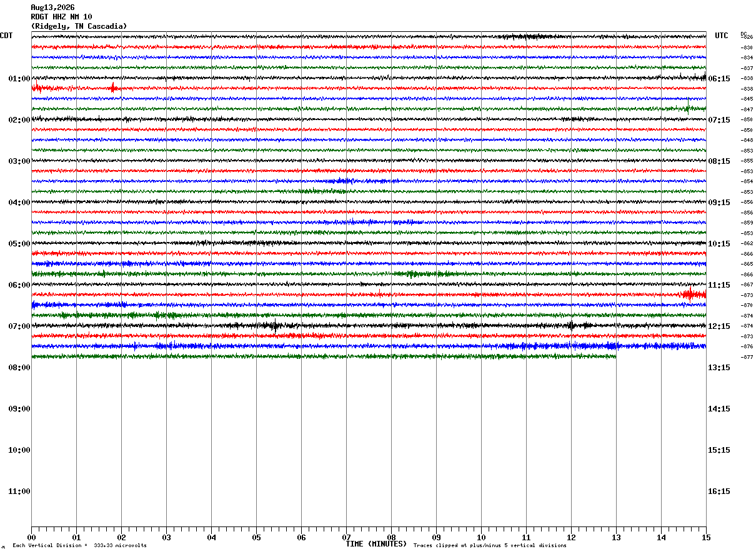The width and height of the screenshot is (756, 554).
Task: Click the '03:00' CDT hour label
Action: click(x=19, y=161)
